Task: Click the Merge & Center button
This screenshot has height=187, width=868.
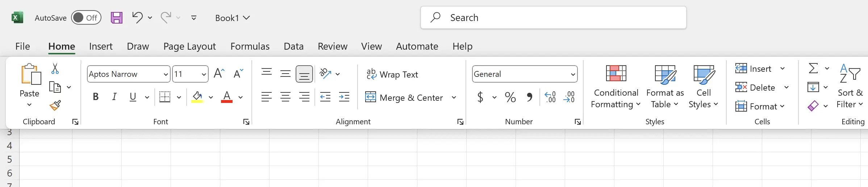Action: [404, 97]
